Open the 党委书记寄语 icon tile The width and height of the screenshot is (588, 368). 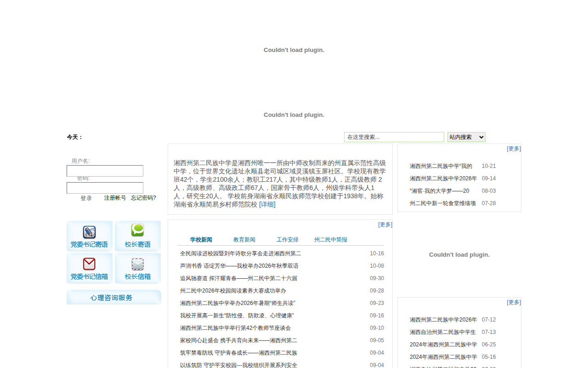90,236
